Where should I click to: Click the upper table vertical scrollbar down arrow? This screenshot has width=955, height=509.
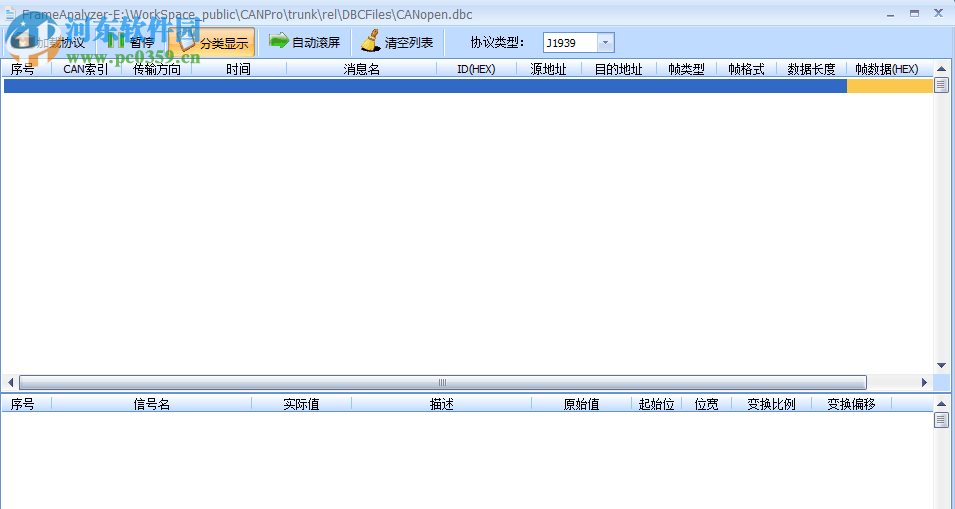[x=942, y=366]
